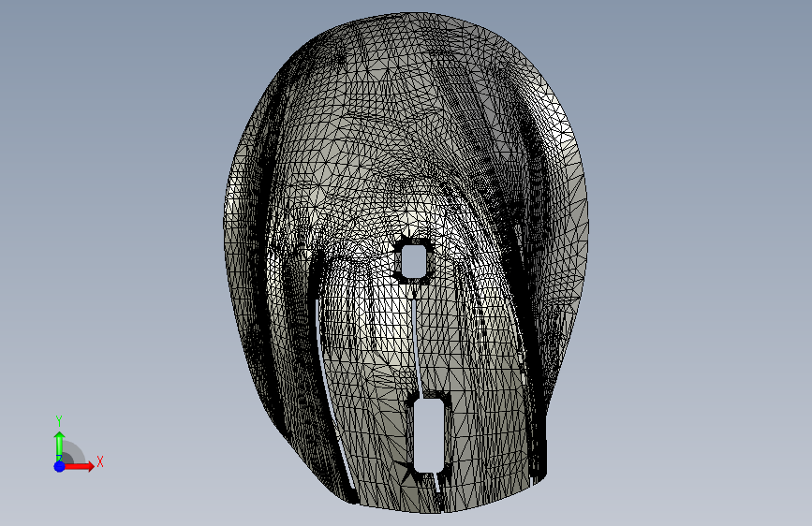
Task: Click the green "Y" label of the triad
Action: (x=59, y=421)
